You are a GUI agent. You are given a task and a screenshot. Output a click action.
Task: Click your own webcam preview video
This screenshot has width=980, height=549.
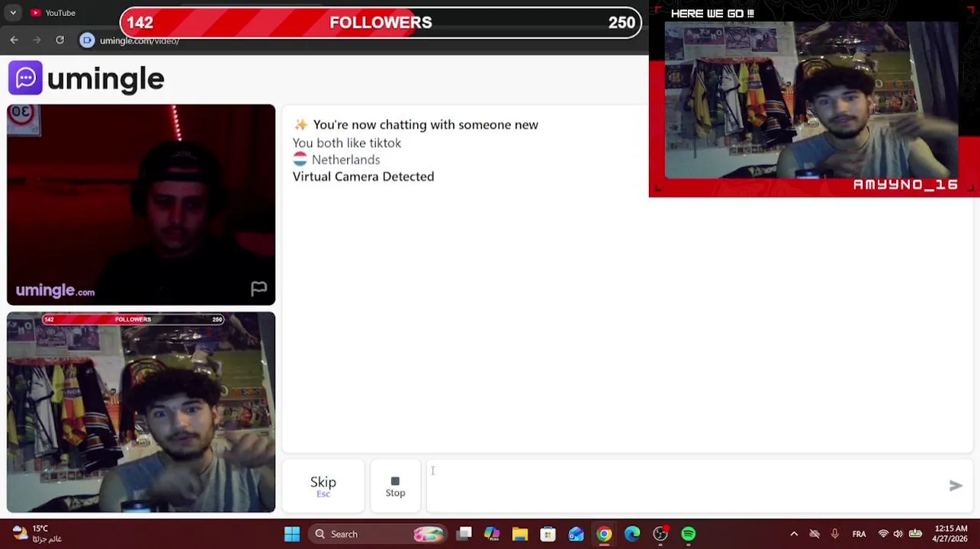(141, 412)
